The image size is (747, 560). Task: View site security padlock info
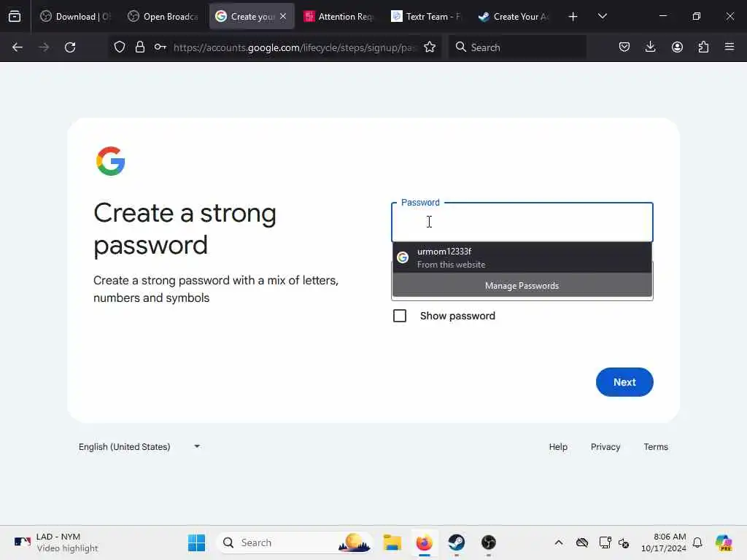pos(139,47)
